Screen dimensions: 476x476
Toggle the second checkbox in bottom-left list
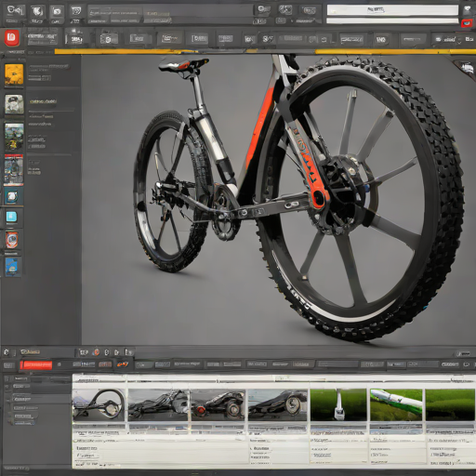pyautogui.click(x=7, y=387)
